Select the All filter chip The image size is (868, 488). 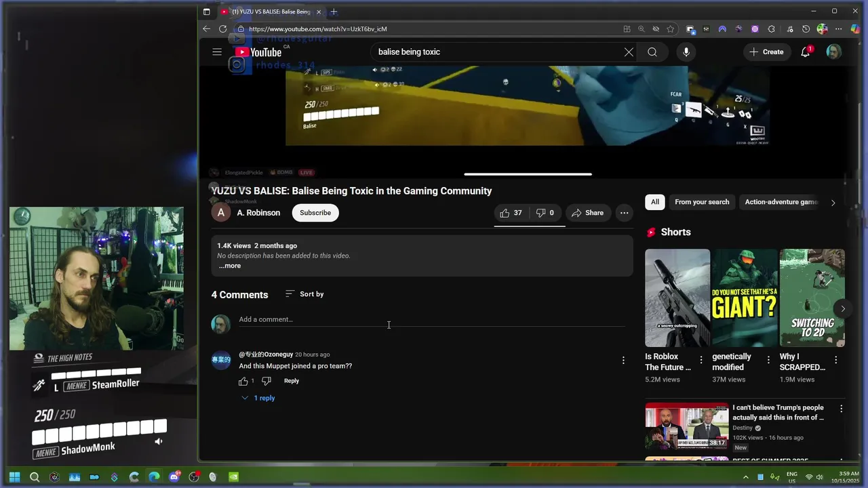[655, 202]
